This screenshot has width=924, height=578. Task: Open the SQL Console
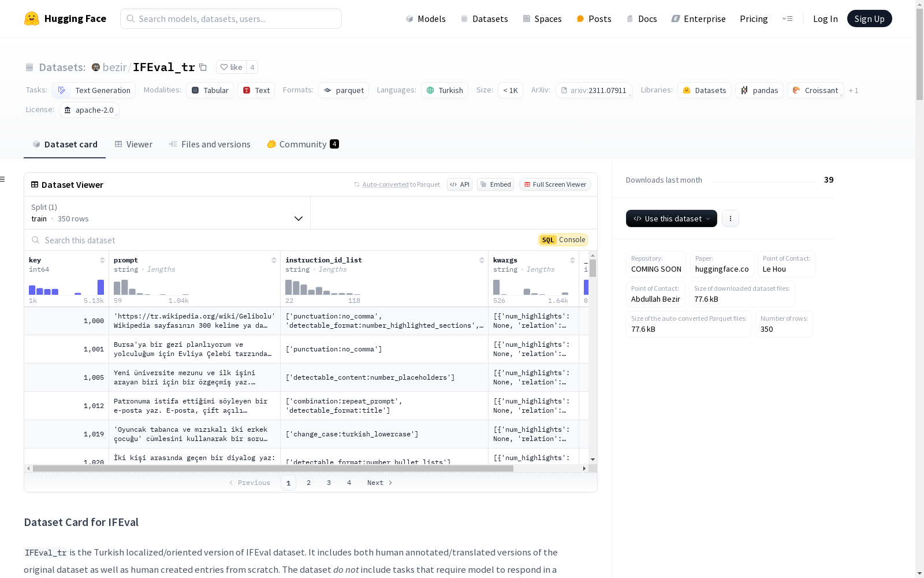pos(563,240)
